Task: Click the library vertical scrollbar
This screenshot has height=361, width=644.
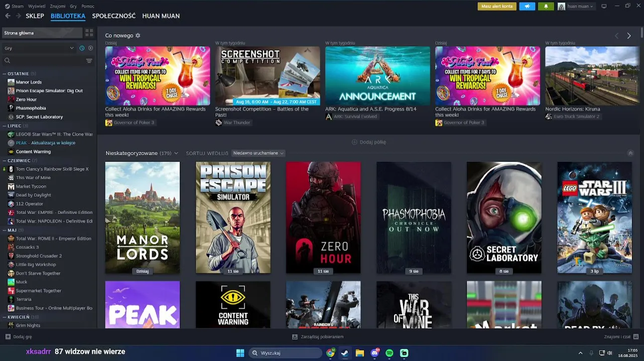Action: (641, 33)
